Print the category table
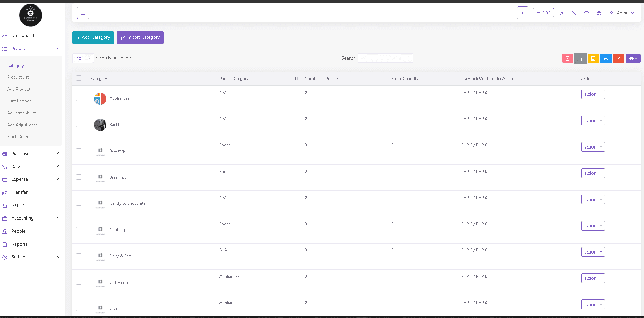 click(606, 58)
